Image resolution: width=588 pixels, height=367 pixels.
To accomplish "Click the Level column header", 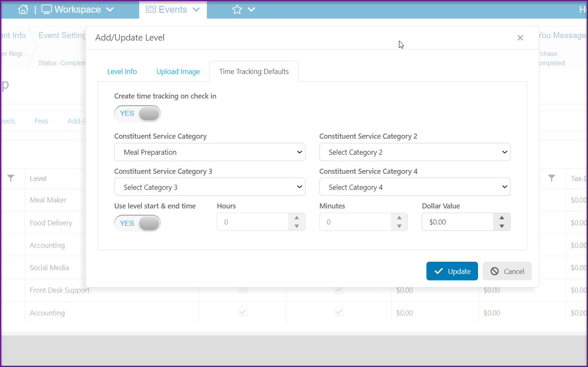I will pos(38,178).
